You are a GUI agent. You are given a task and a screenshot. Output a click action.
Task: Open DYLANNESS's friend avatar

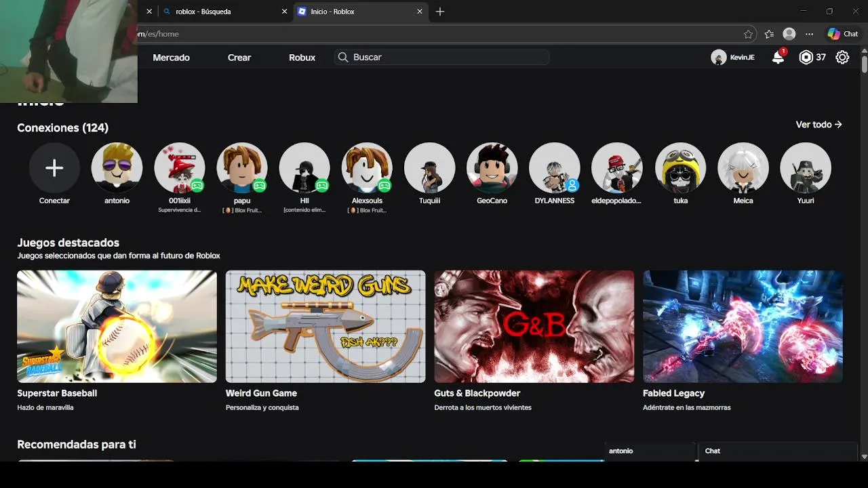coord(554,168)
